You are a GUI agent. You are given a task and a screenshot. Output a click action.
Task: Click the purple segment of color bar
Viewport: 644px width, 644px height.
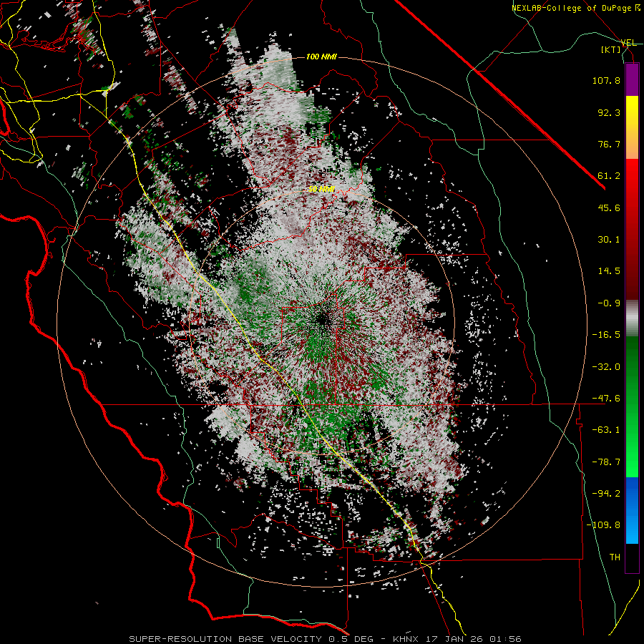click(632, 80)
